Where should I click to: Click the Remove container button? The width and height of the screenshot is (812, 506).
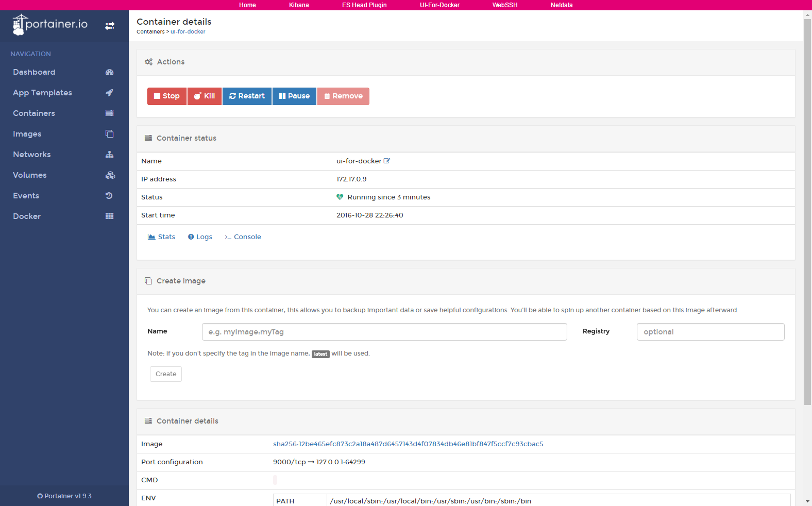[343, 96]
